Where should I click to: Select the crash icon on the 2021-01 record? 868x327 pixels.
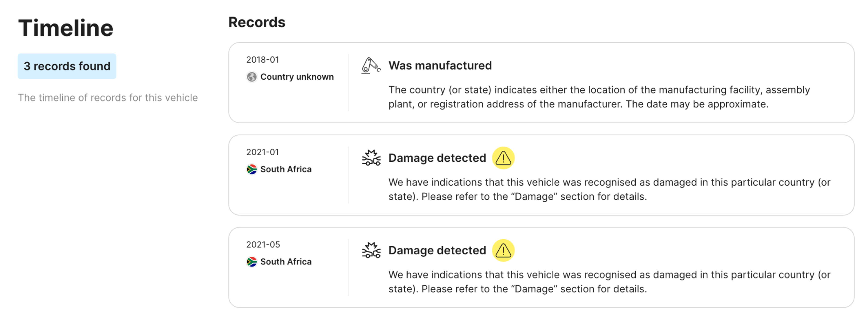371,157
